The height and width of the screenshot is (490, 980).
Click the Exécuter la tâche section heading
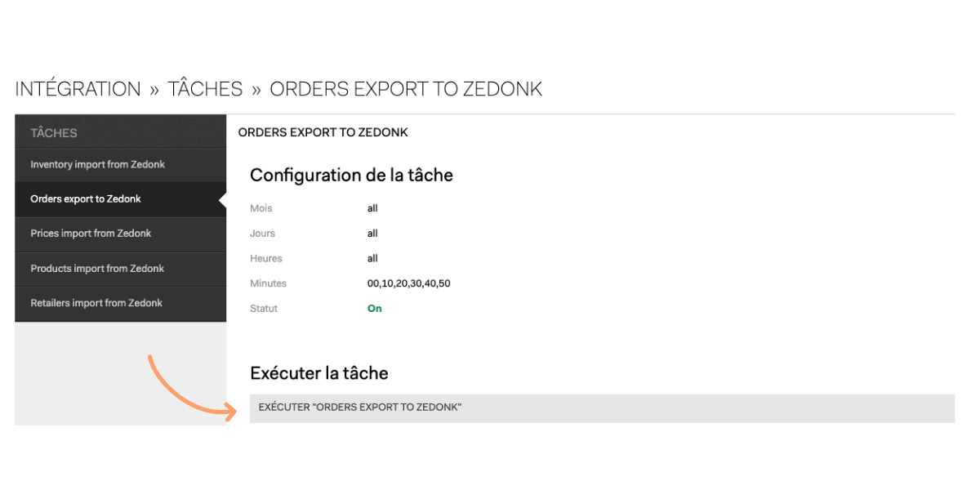pos(319,373)
